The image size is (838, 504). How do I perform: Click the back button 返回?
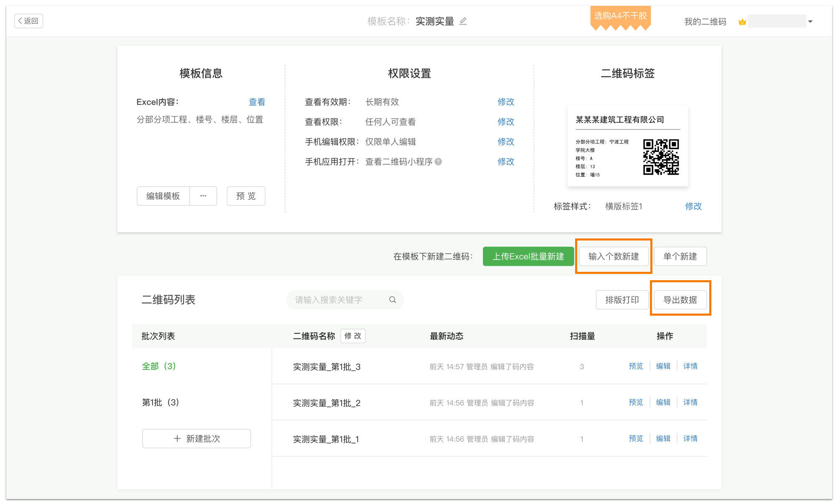pyautogui.click(x=28, y=21)
